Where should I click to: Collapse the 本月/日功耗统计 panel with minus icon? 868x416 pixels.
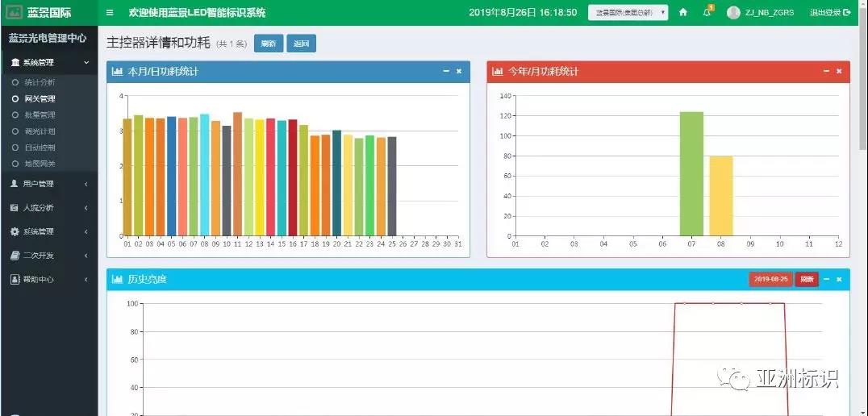coord(446,72)
